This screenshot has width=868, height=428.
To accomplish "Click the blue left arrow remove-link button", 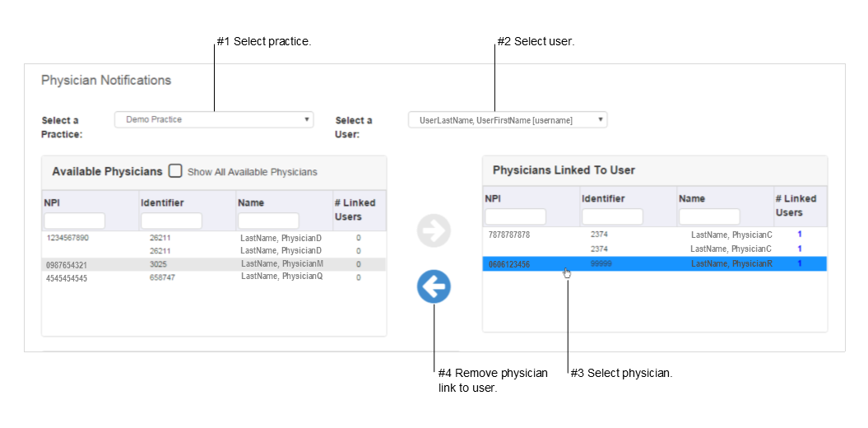I will point(434,286).
